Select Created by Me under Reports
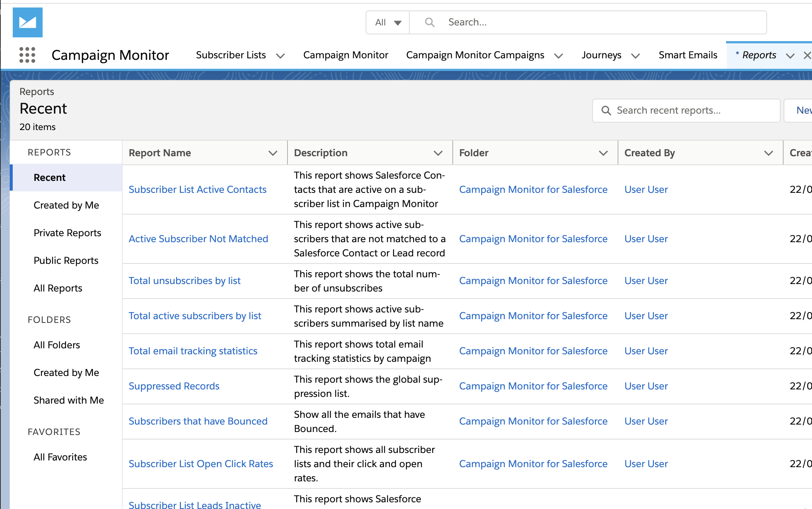This screenshot has width=812, height=509. click(x=66, y=205)
